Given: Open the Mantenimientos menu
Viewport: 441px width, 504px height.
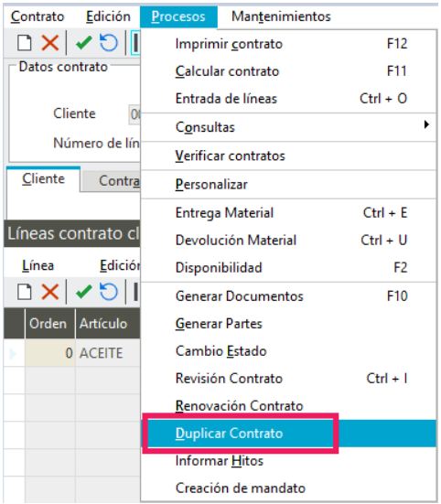Looking at the screenshot, I should point(281,16).
